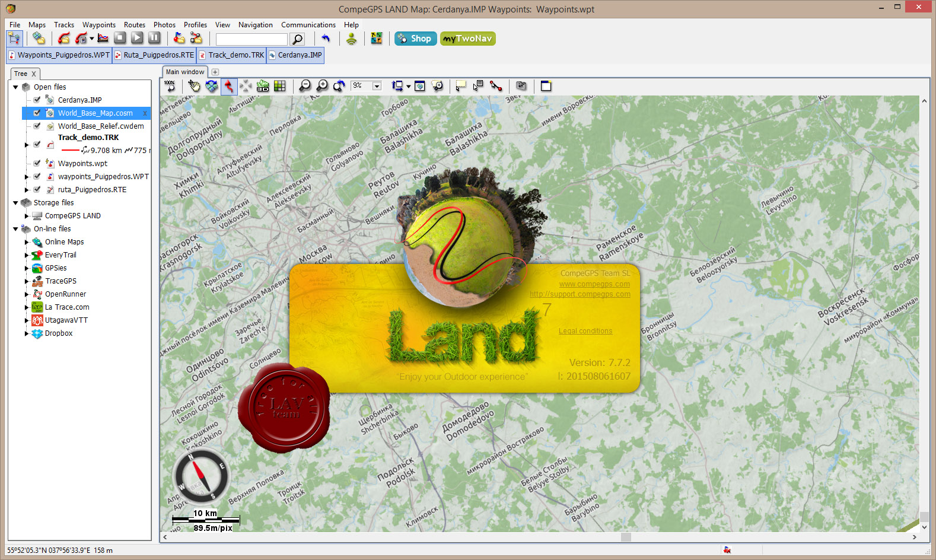Switch to the Ruta_Puigpedros.RTE tab
936x560 pixels.
pos(154,55)
